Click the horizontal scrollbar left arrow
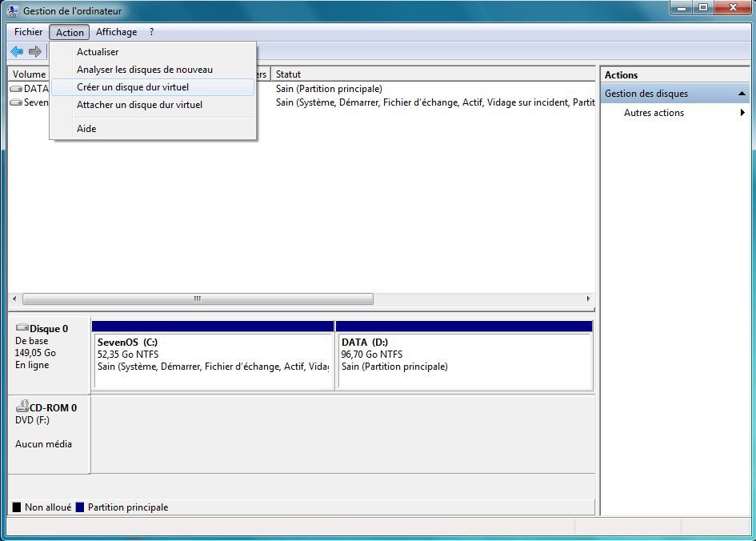This screenshot has height=541, width=756. [x=14, y=299]
